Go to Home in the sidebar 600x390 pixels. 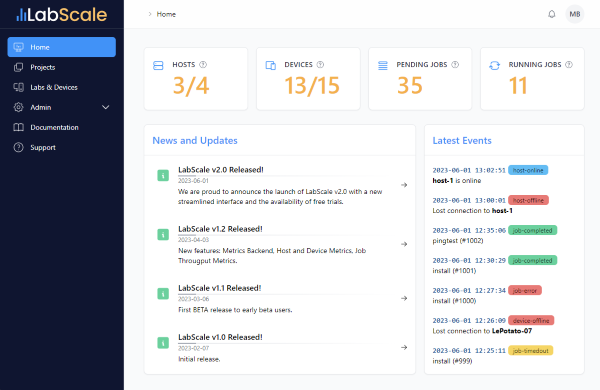pyautogui.click(x=62, y=47)
